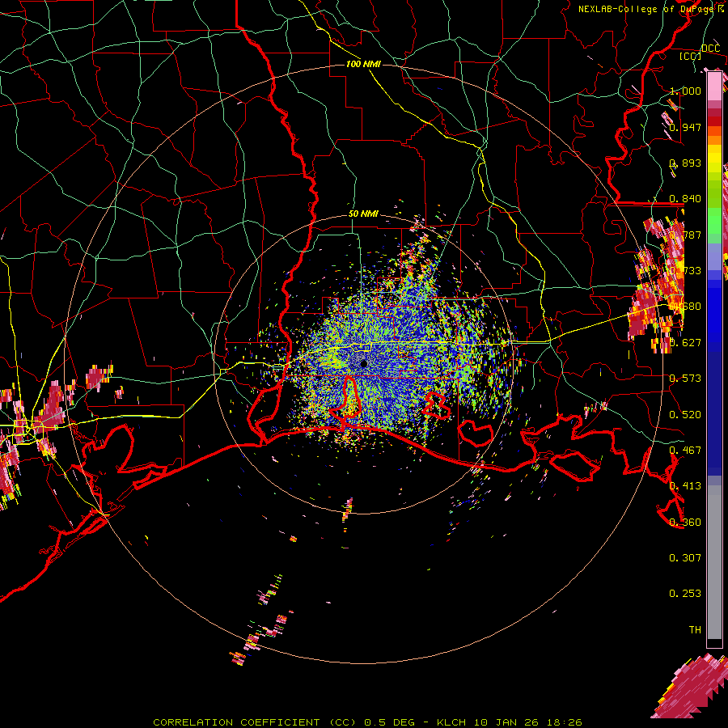The image size is (728, 728).
Task: Click the 0.947 scale value
Action: pos(685,127)
